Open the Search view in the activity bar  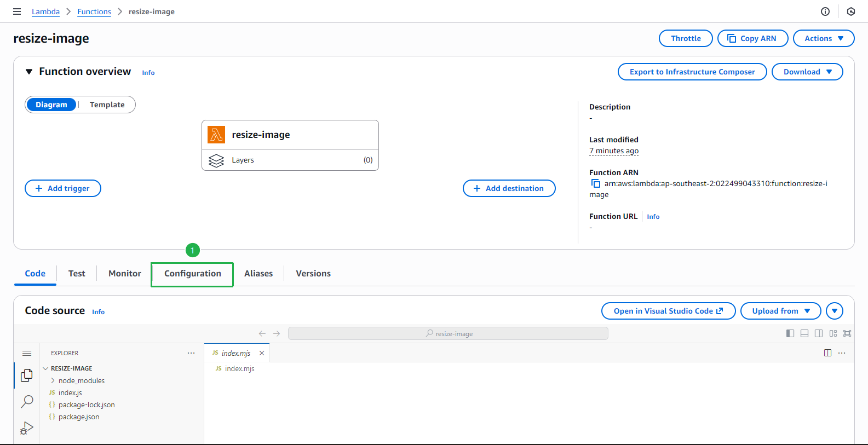click(27, 401)
